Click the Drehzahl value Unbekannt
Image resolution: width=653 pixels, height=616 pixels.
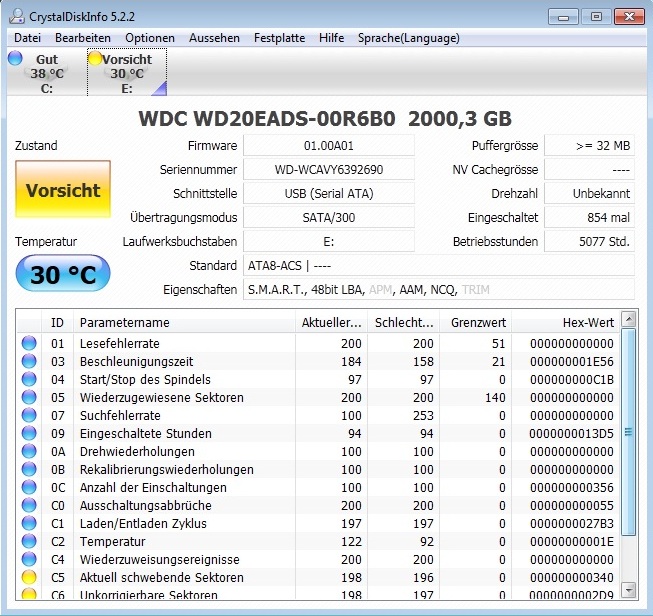pyautogui.click(x=589, y=194)
